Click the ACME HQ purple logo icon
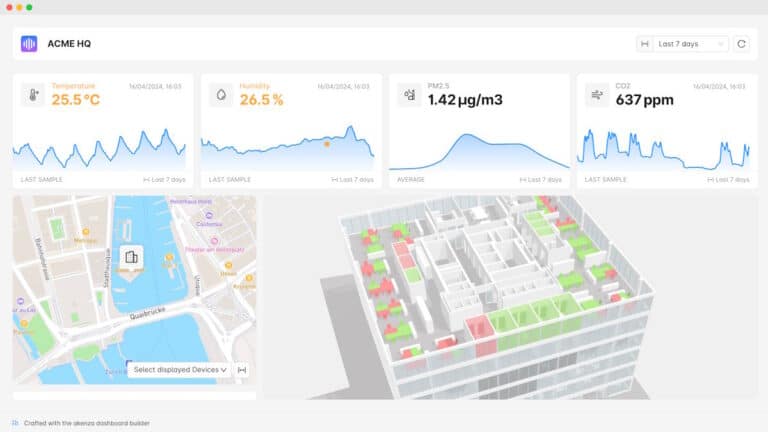Viewport: 768px width, 432px height. [29, 44]
